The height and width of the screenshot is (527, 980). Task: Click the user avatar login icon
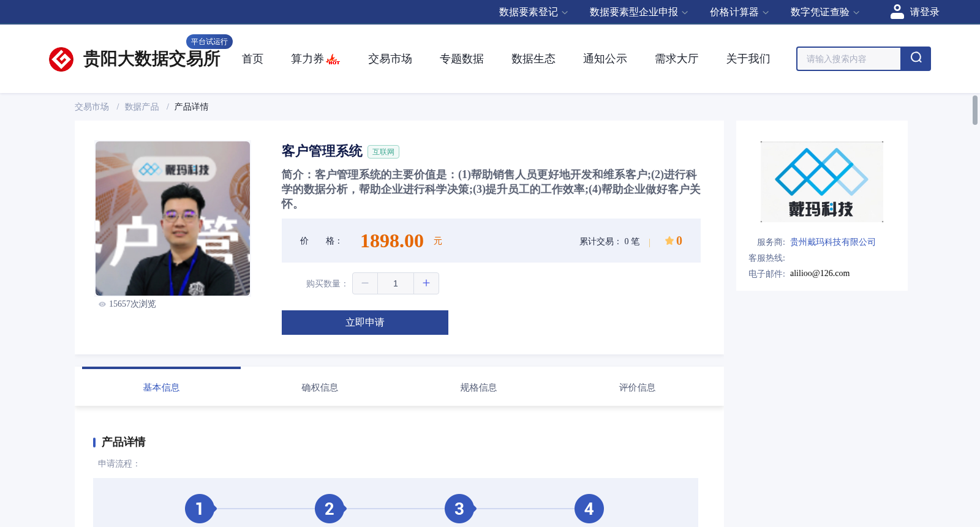point(897,12)
